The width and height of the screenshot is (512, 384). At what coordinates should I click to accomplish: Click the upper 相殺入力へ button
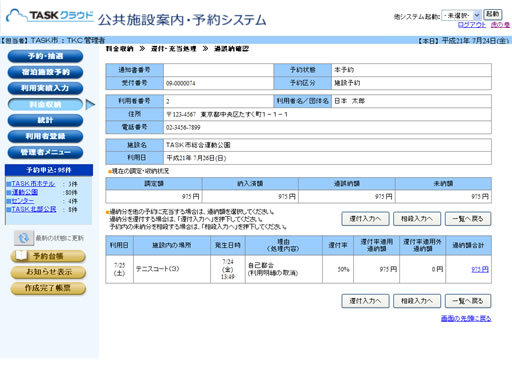pos(417,219)
